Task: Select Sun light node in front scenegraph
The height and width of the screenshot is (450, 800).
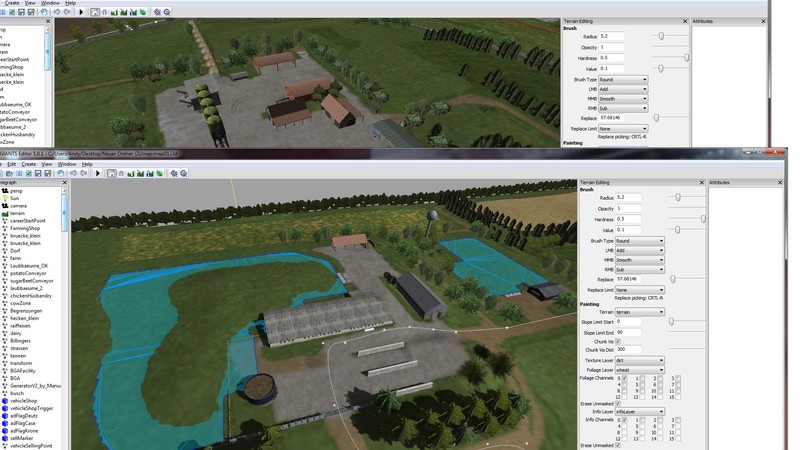Action: click(14, 198)
